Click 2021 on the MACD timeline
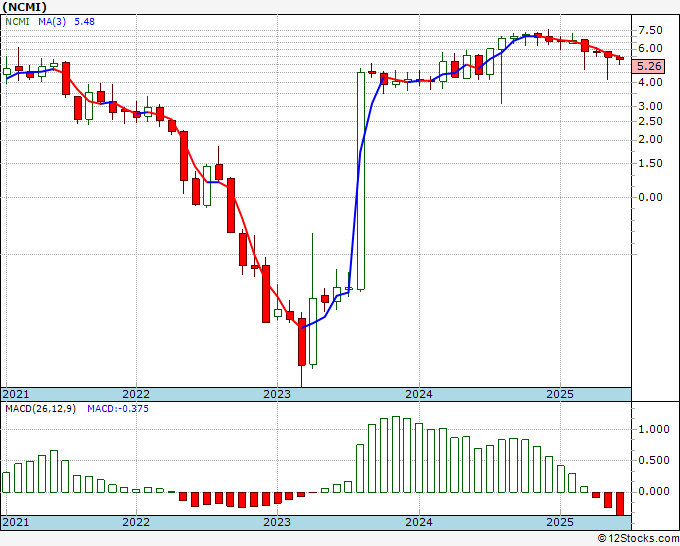Screen dimensions: 680x546 click(x=16, y=522)
